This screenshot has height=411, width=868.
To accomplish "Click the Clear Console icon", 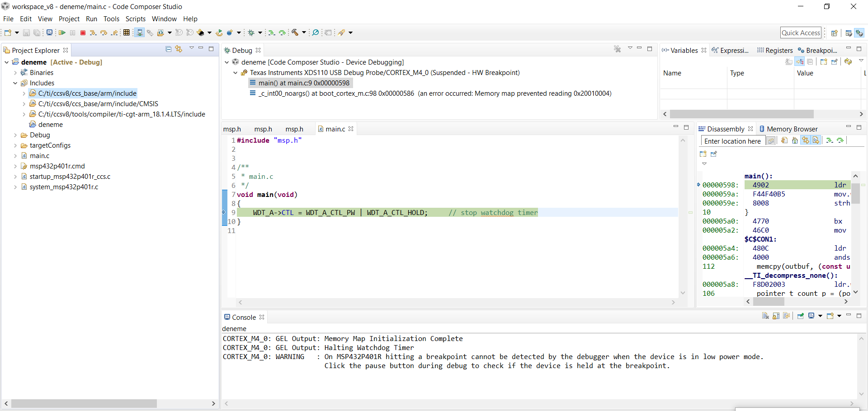I will click(x=765, y=316).
